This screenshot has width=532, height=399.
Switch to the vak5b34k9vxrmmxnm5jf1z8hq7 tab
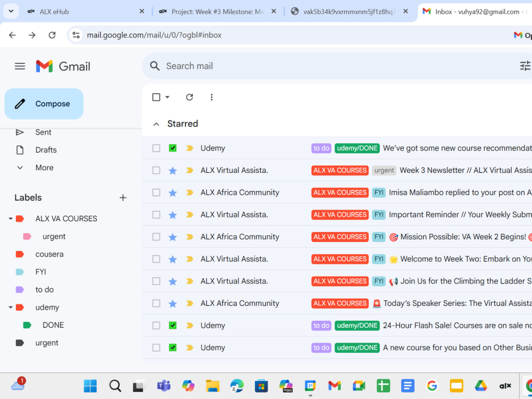pos(349,12)
